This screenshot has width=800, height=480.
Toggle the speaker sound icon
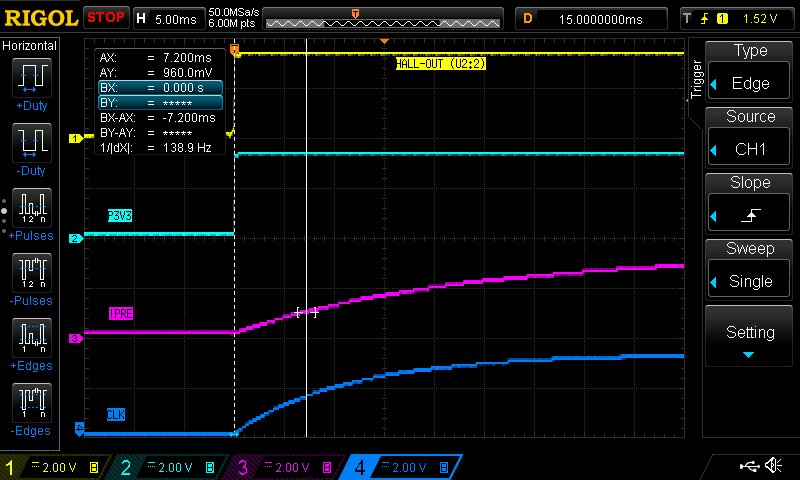click(x=774, y=466)
